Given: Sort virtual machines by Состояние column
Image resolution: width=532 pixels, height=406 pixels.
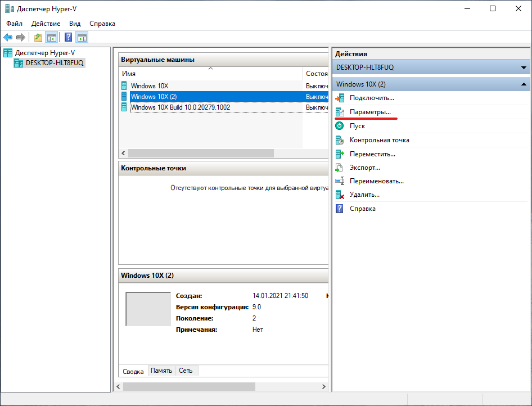Looking at the screenshot, I should (x=315, y=74).
